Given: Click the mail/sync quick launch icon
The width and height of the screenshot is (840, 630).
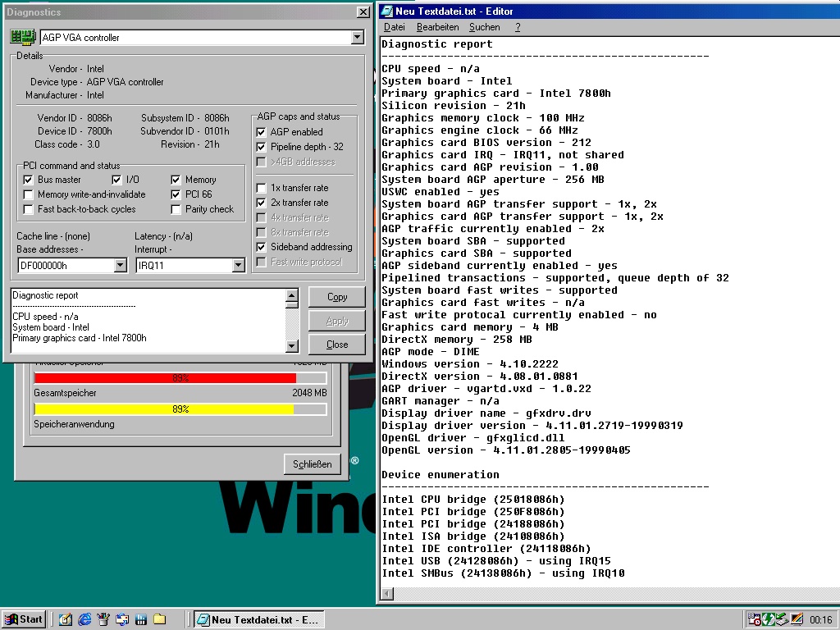Looking at the screenshot, I should tap(122, 619).
